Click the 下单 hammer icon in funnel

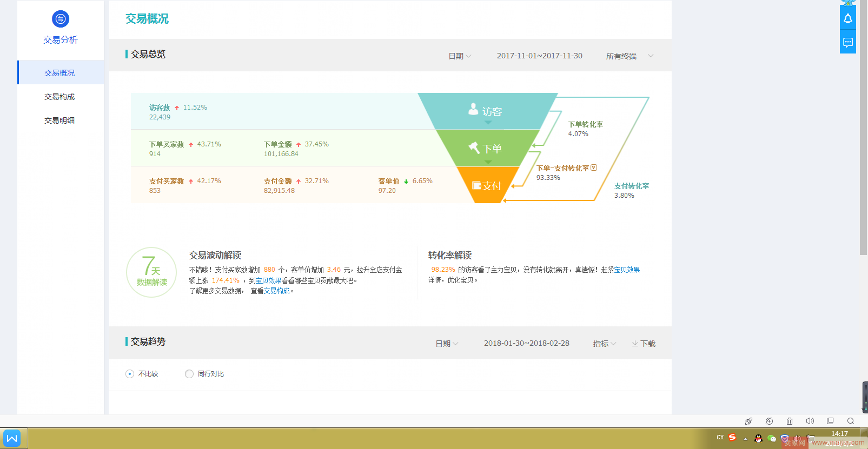[474, 147]
